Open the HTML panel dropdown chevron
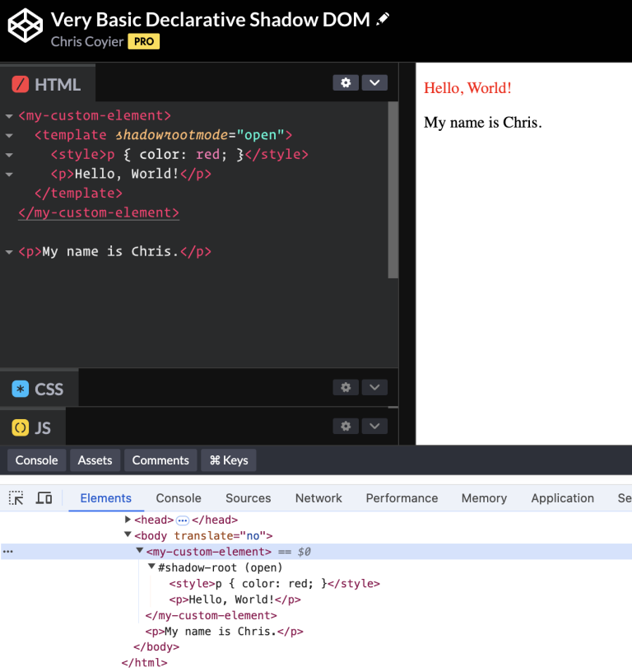Image resolution: width=632 pixels, height=672 pixels. (x=374, y=82)
